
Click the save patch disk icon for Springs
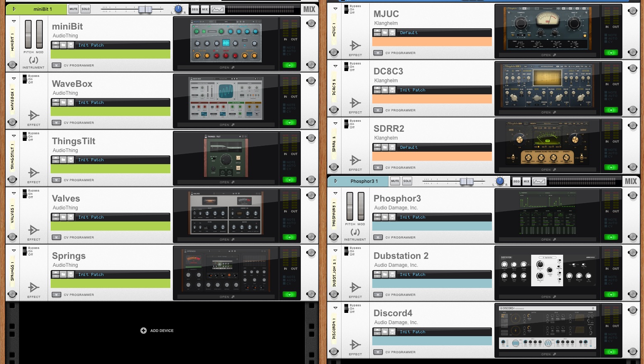point(71,274)
